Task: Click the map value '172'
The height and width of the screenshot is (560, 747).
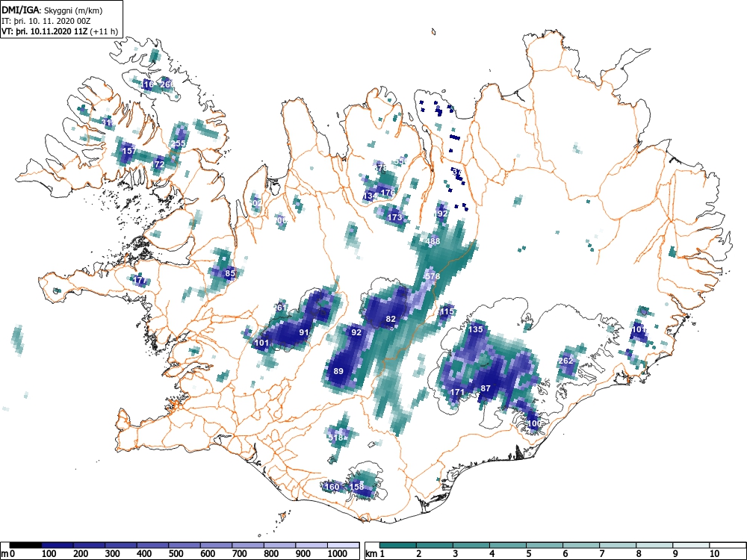Action: pyautogui.click(x=158, y=164)
